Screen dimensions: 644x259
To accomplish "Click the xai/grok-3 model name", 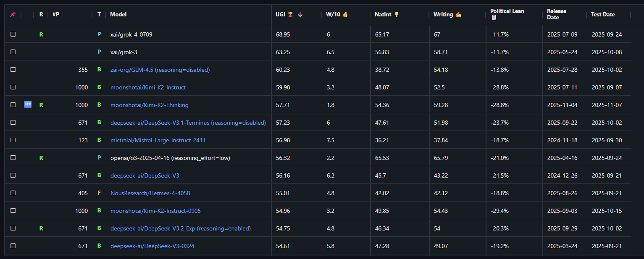I will 124,52.
